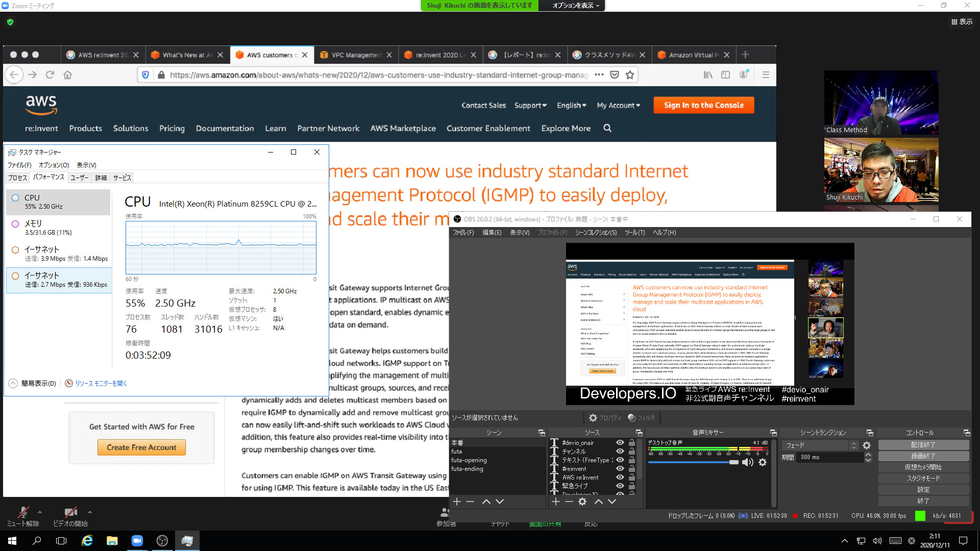Pop out the ソース dock panel
The image size is (980, 551).
coord(639,433)
